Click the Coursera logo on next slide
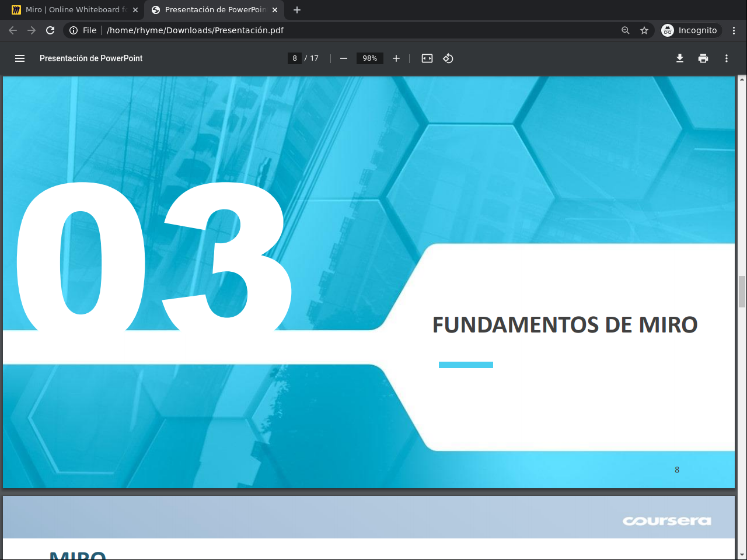Image resolution: width=747 pixels, height=560 pixels. [x=667, y=521]
